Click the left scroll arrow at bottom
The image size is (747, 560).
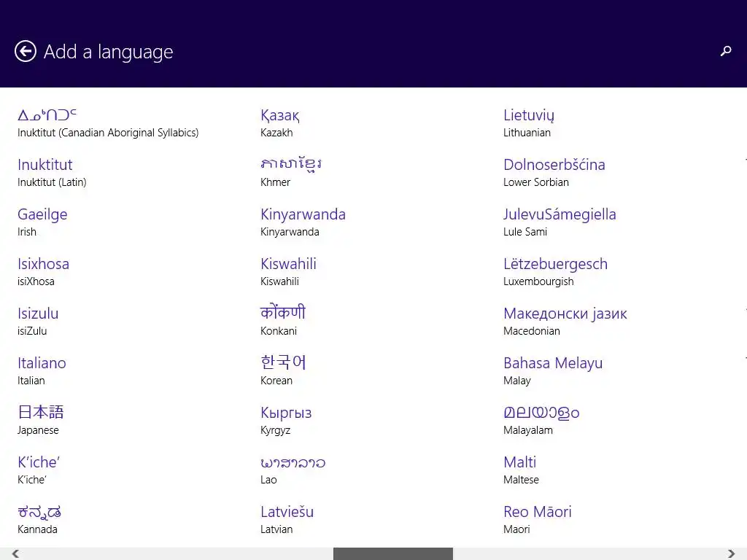click(x=15, y=553)
